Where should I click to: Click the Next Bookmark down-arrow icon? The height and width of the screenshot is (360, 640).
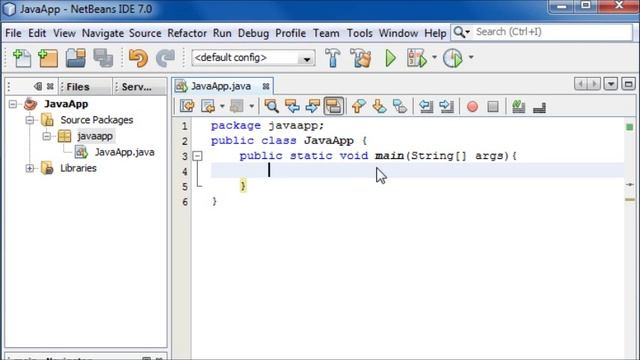[379, 107]
